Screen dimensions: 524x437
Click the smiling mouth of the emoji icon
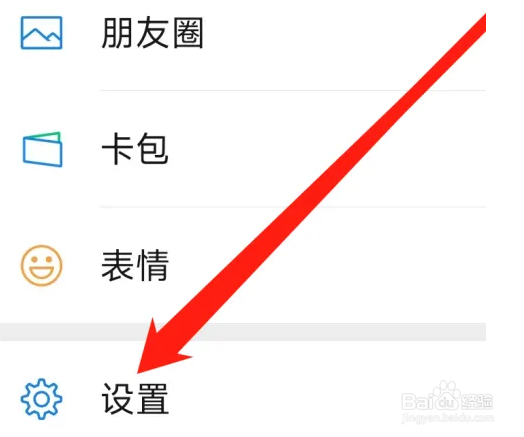(x=42, y=272)
